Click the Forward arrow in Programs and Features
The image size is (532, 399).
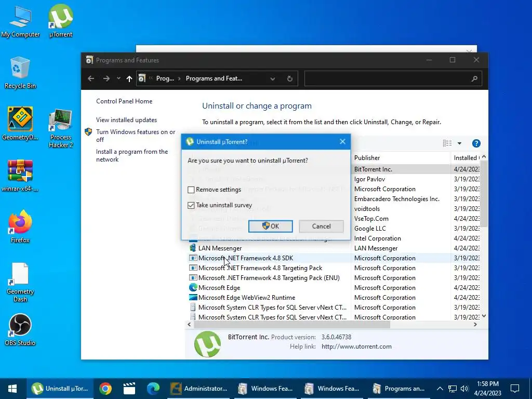pyautogui.click(x=106, y=78)
